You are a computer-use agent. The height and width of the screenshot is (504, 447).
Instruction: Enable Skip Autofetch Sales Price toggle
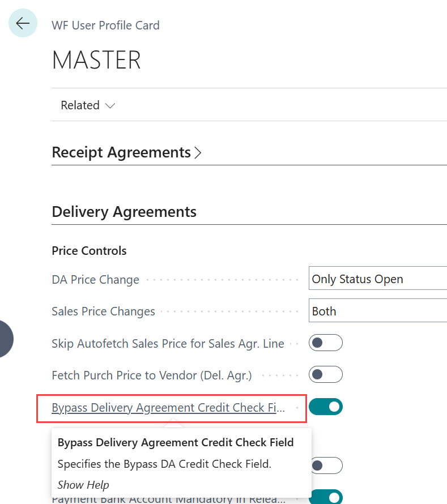coord(326,343)
